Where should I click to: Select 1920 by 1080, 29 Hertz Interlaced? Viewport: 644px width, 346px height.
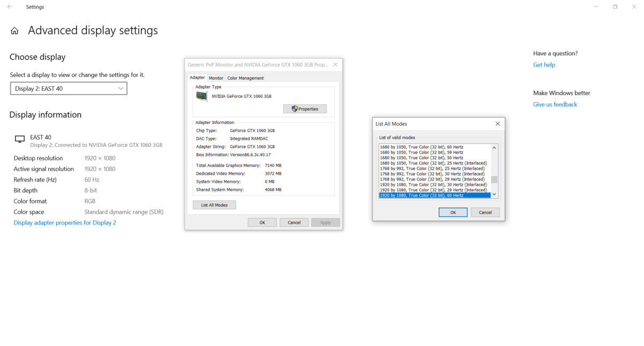435,190
